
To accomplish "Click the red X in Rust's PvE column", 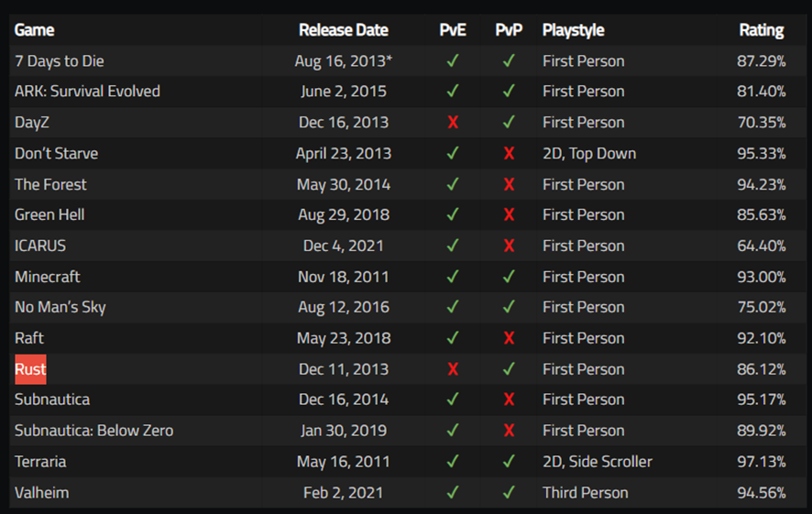I will point(453,369).
